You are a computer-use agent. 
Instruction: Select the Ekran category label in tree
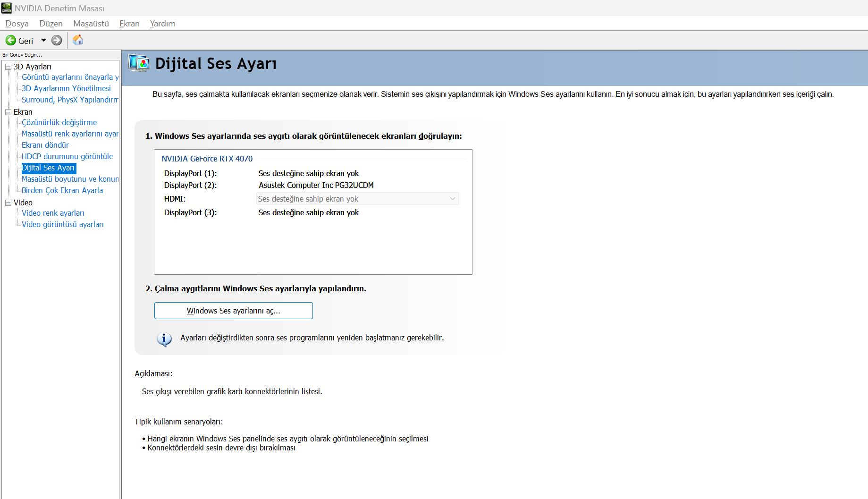23,112
